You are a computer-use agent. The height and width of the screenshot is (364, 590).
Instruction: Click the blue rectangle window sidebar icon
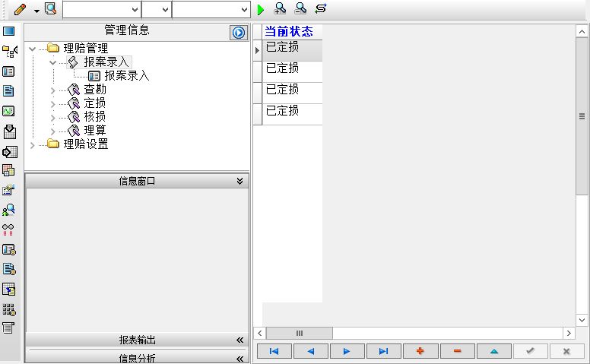(8, 31)
